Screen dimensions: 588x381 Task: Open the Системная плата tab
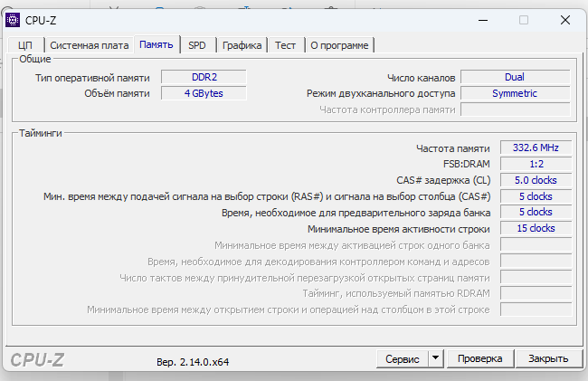pos(90,45)
